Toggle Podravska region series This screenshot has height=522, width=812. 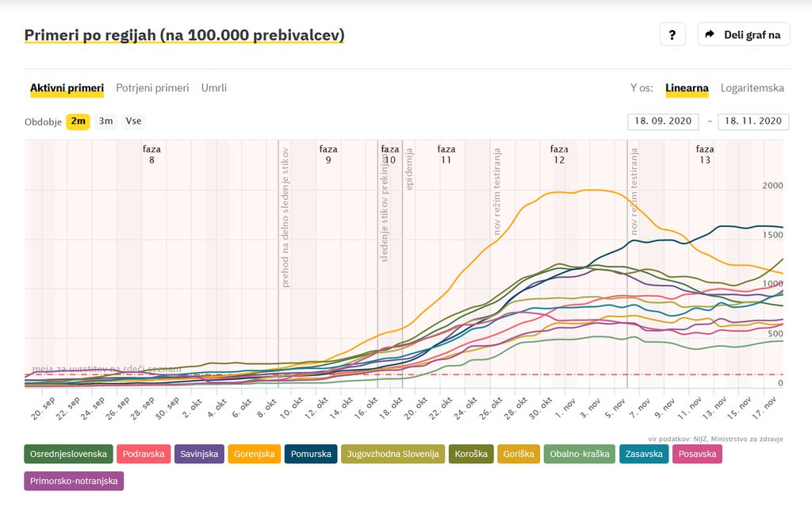[144, 455]
